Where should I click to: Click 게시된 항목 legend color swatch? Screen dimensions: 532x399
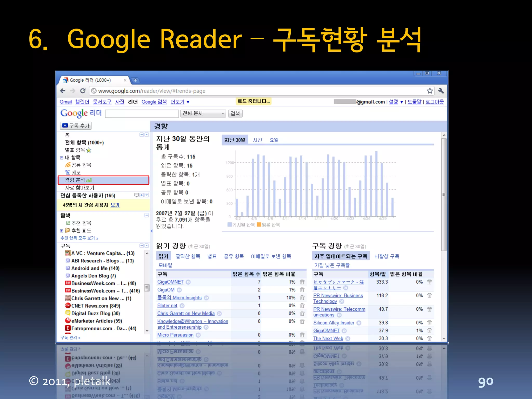click(229, 225)
